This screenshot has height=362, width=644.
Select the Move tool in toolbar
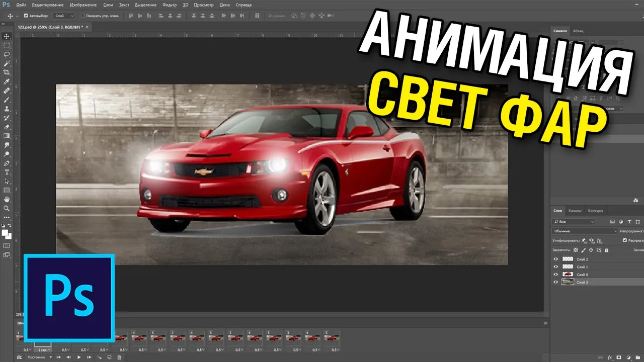[x=7, y=36]
